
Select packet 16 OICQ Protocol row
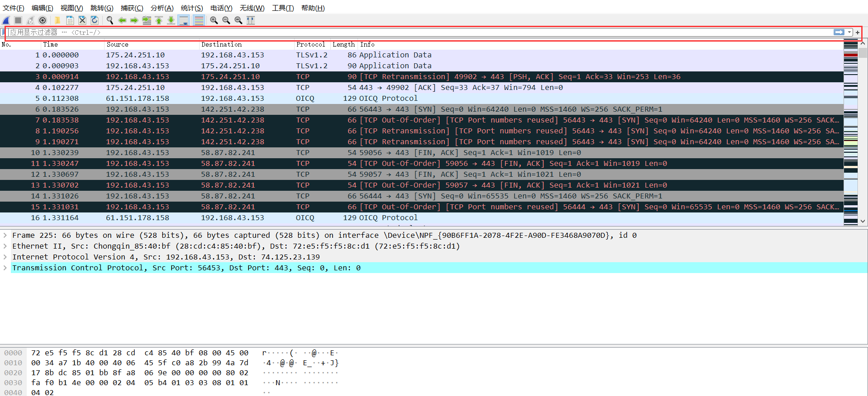(x=422, y=217)
